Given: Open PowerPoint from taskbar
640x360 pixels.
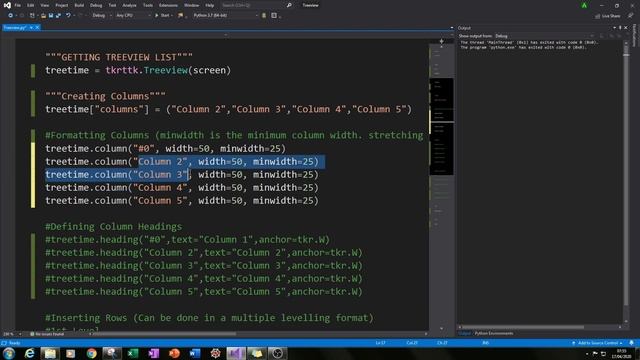Looking at the screenshot, I should 174,353.
